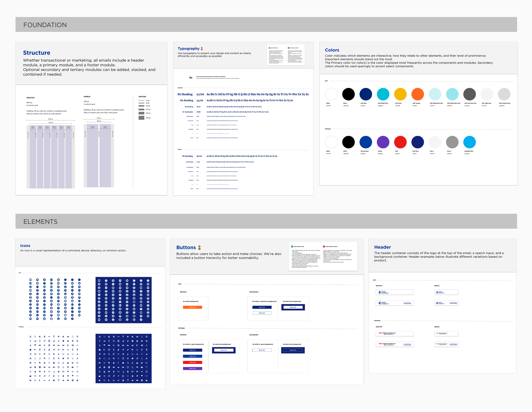This screenshot has width=532, height=412.
Task: Click the tooth icon in UHC light icon grid
Action: coord(37,280)
